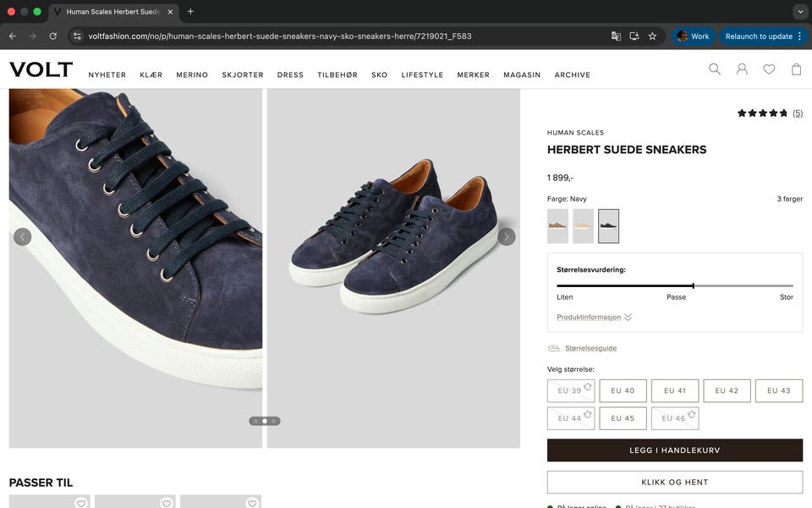Image resolution: width=812 pixels, height=508 pixels.
Task: Expand Produktinformasjon section
Action: click(x=594, y=317)
